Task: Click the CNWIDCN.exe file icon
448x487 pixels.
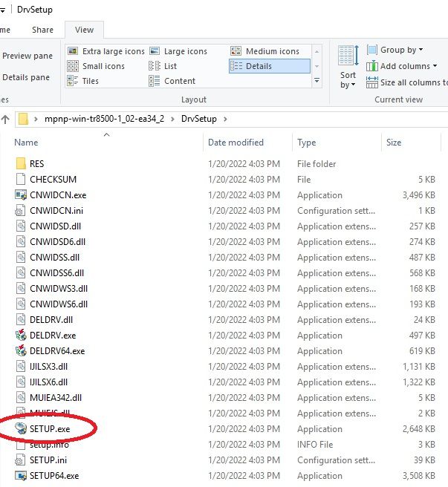Action: point(21,195)
